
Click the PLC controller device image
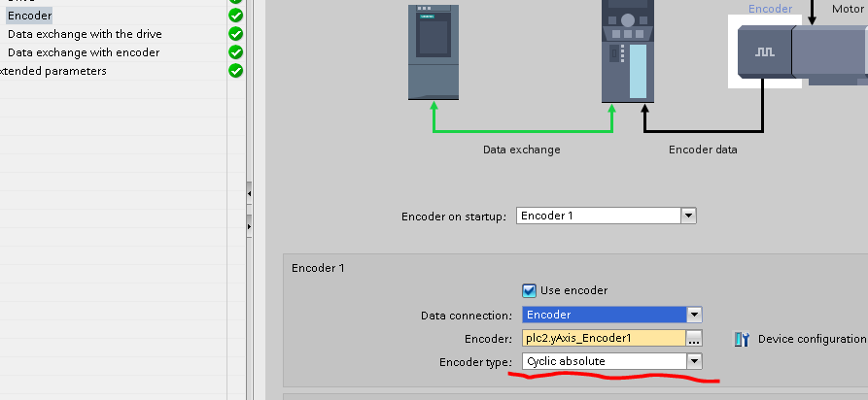pyautogui.click(x=434, y=52)
